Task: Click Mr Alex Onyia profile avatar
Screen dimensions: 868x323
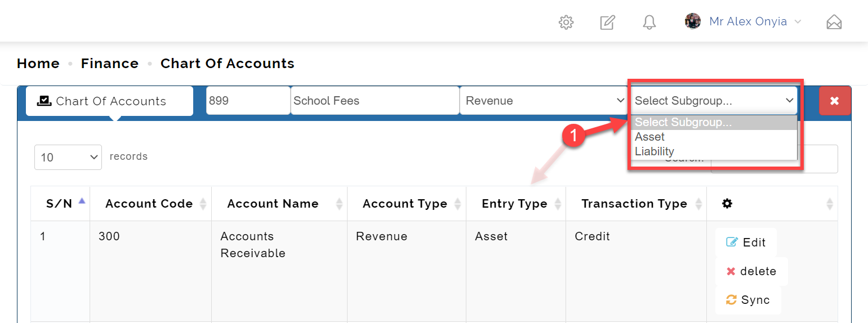Action: (692, 21)
